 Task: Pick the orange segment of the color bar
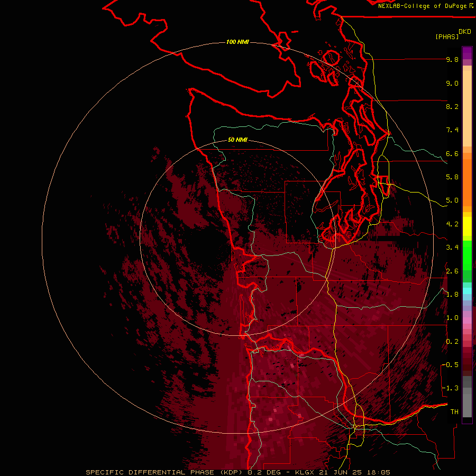point(467,182)
